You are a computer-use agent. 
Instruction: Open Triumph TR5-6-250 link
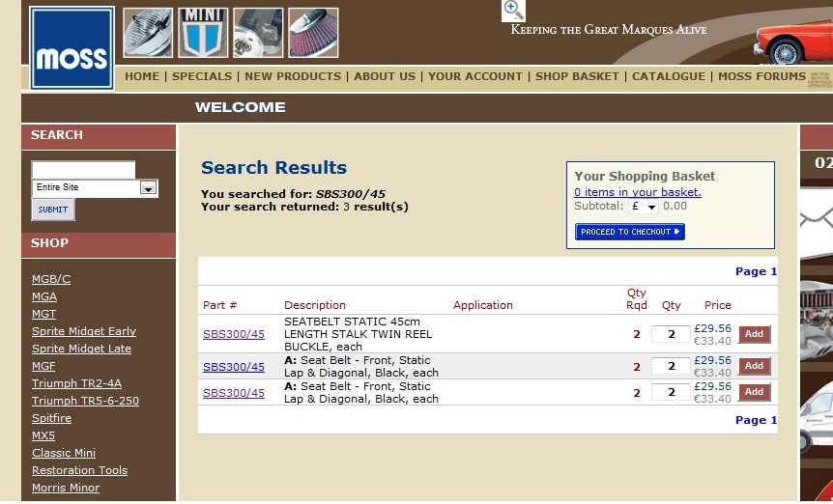pos(85,401)
